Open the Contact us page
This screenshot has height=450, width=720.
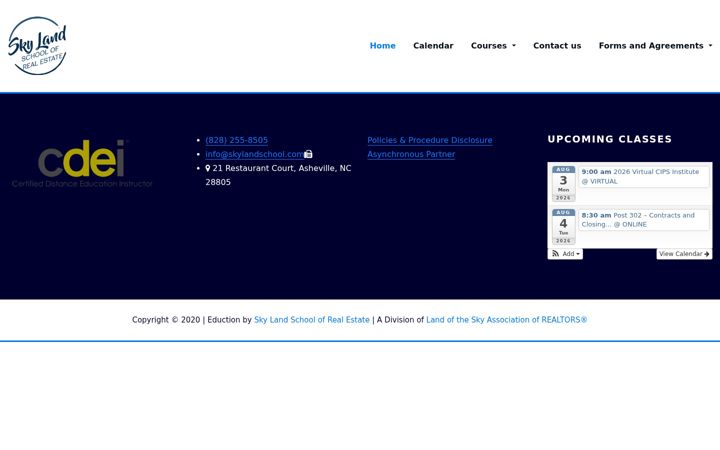(557, 46)
